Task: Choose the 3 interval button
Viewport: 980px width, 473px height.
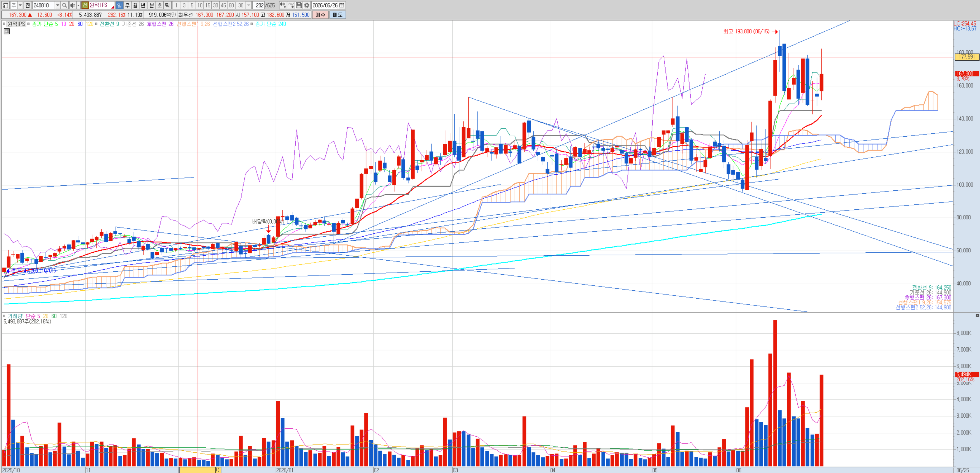Action: (184, 5)
